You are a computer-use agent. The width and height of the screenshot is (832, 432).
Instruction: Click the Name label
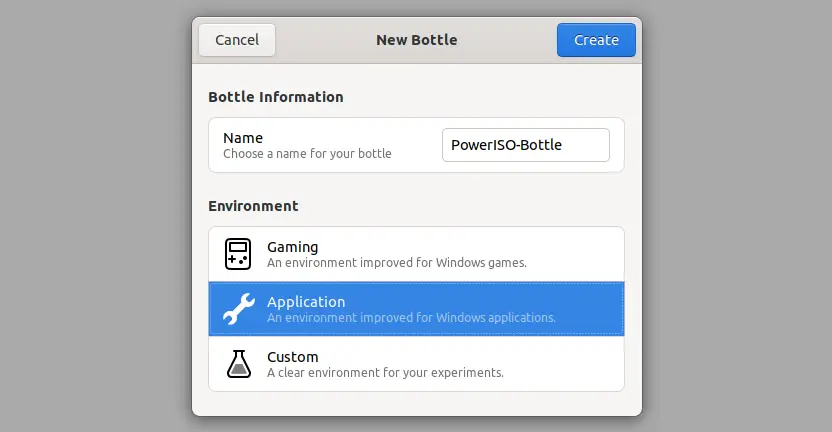(x=243, y=138)
